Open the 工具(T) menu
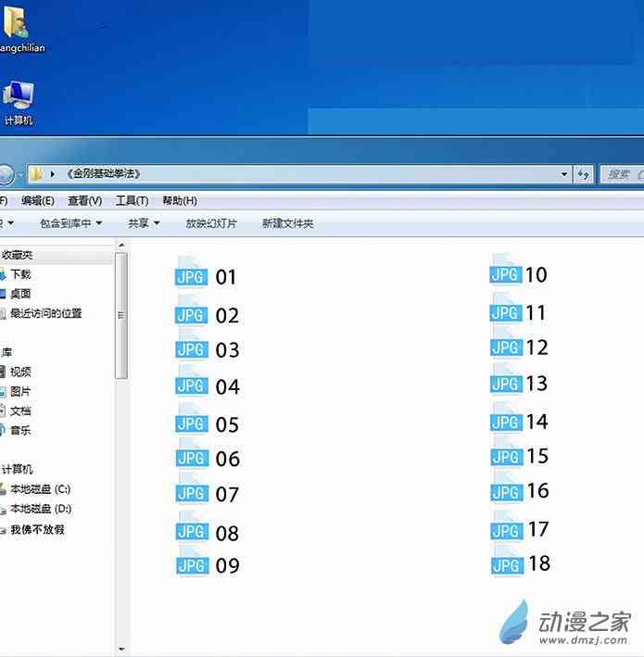 (x=132, y=200)
